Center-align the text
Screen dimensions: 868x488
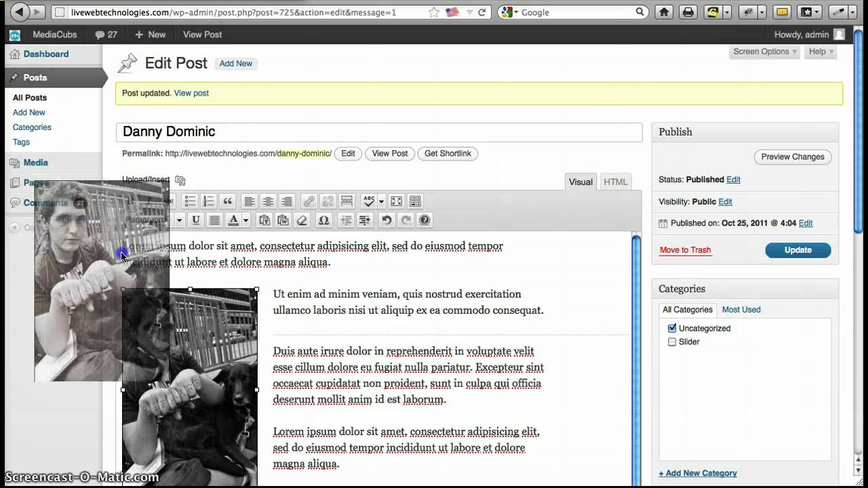[x=269, y=201]
